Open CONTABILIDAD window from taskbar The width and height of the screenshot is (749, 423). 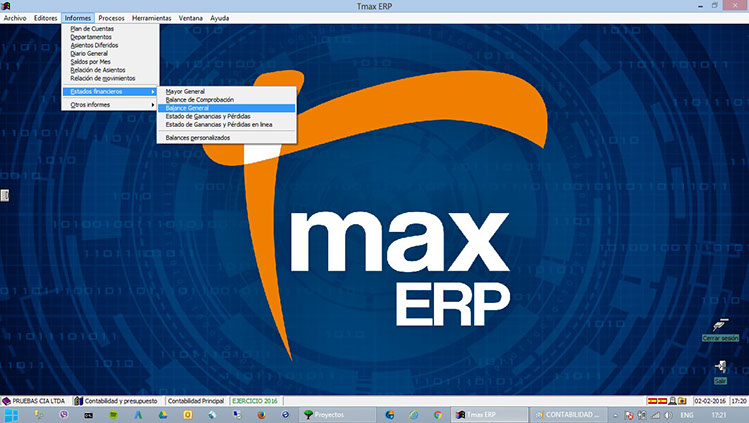pyautogui.click(x=566, y=414)
